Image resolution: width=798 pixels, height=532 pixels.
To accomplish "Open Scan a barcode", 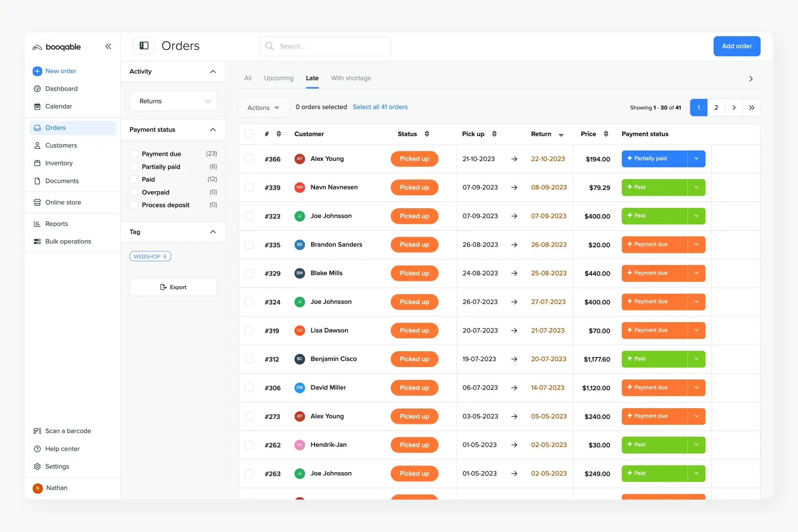I will pyautogui.click(x=68, y=431).
